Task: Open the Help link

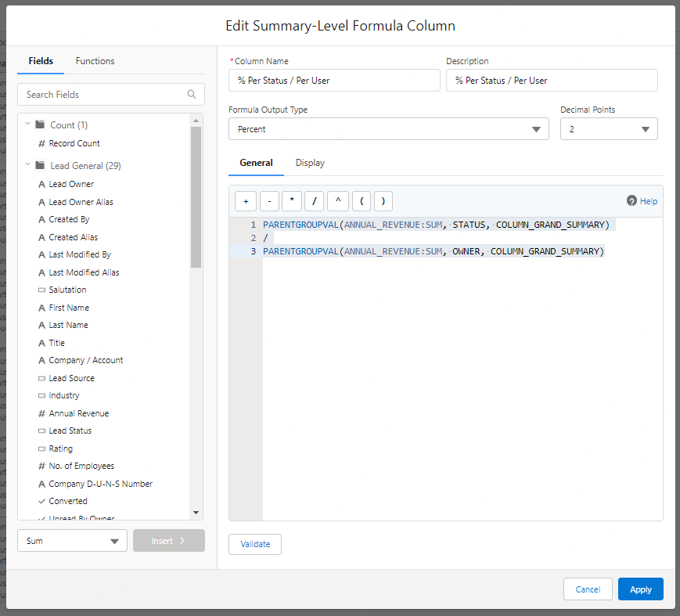Action: tap(649, 201)
